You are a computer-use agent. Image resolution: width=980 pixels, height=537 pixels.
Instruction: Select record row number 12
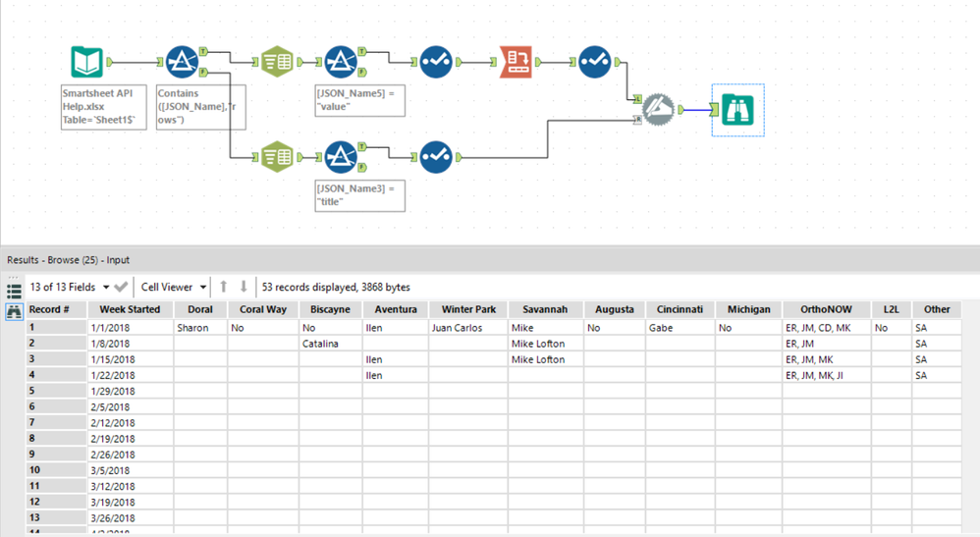56,502
